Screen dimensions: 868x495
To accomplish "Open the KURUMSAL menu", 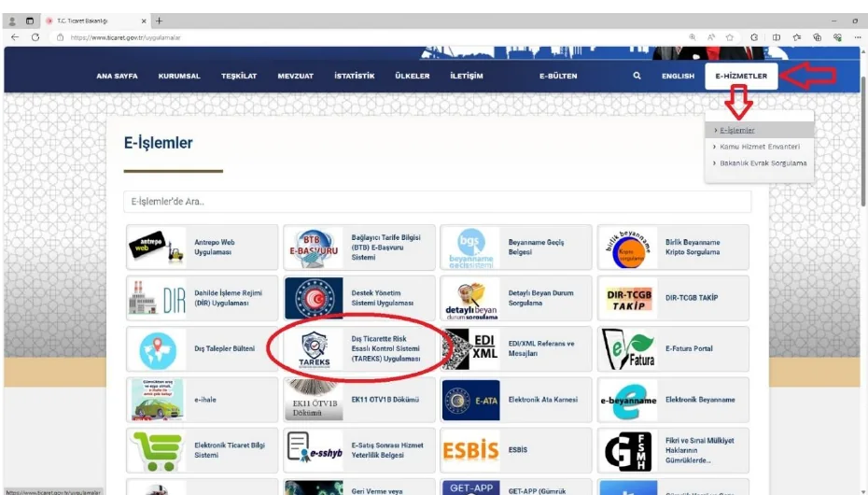I will click(179, 76).
